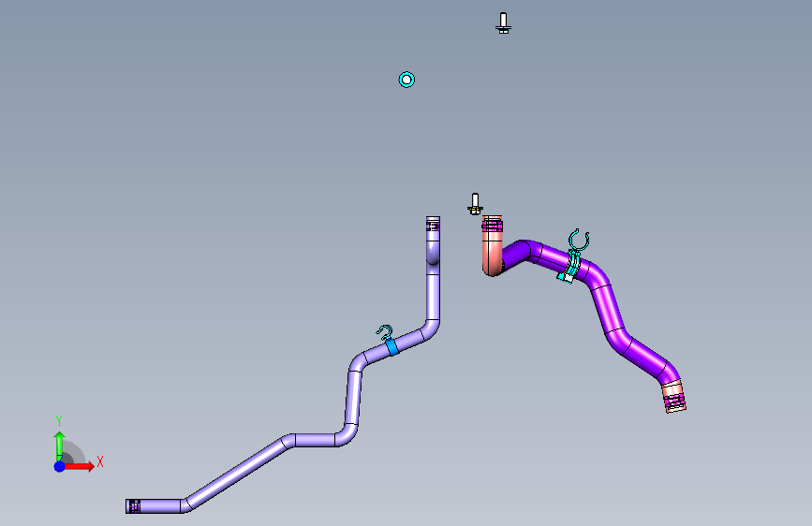
Task: Select the magenta clamp at the purple hose's lower end
Action: (674, 401)
